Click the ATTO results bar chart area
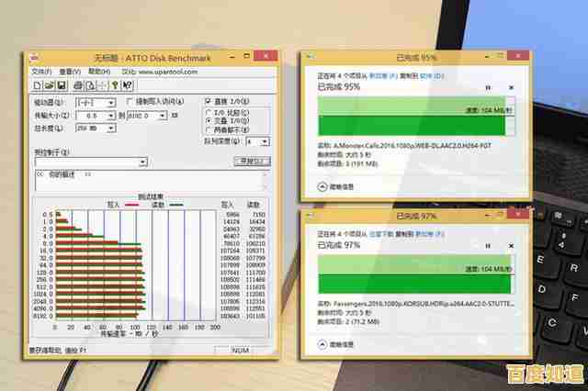The image size is (588, 391). [x=135, y=264]
